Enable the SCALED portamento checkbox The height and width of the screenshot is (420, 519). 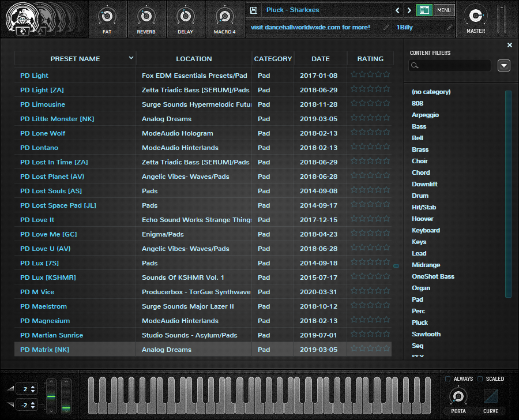click(x=480, y=379)
